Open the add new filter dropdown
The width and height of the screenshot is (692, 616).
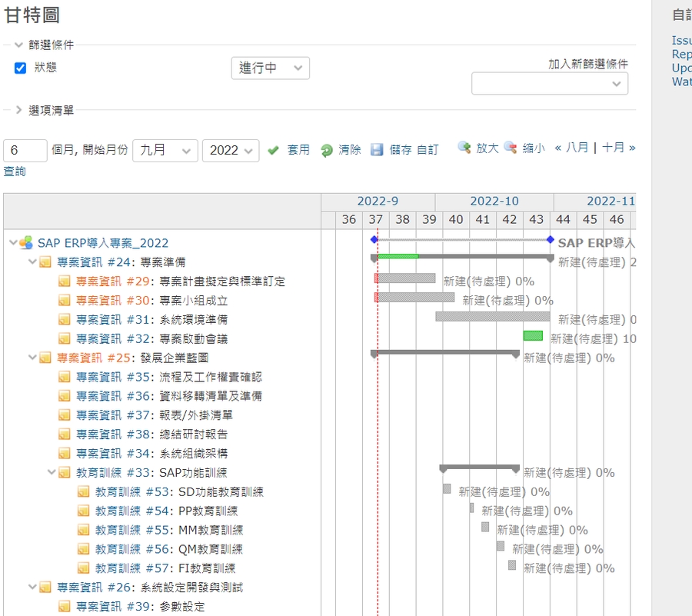tap(549, 84)
